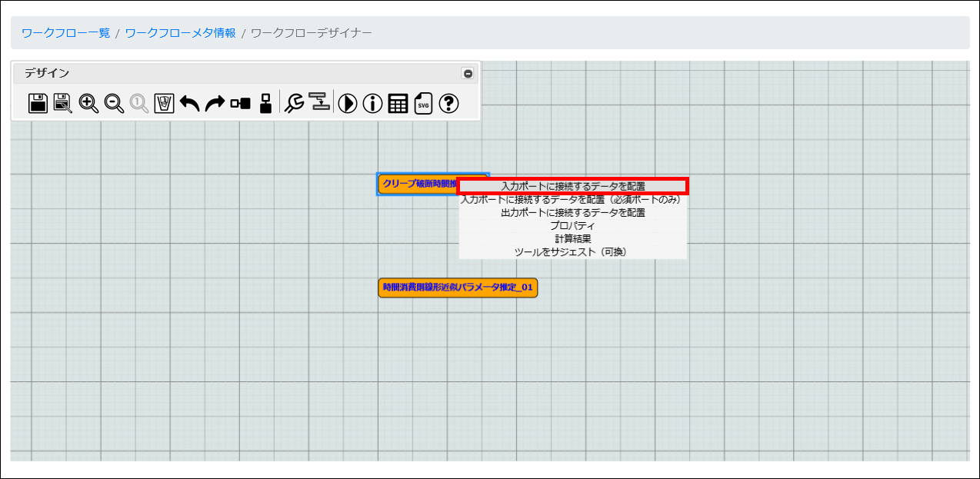Export the diagram using the SVG icon
The image size is (980, 479).
point(423,103)
